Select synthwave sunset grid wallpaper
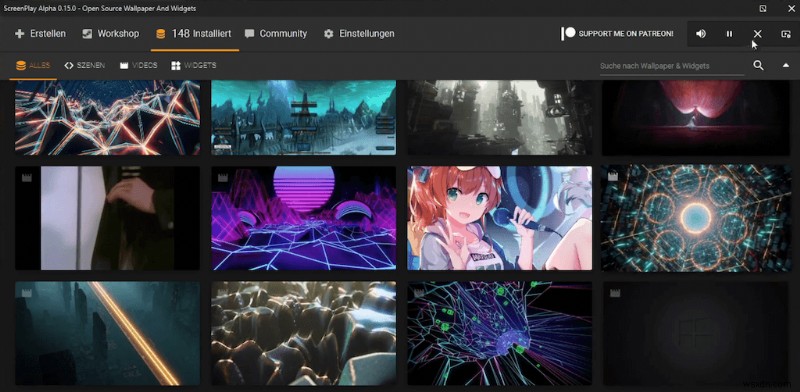 click(x=304, y=218)
